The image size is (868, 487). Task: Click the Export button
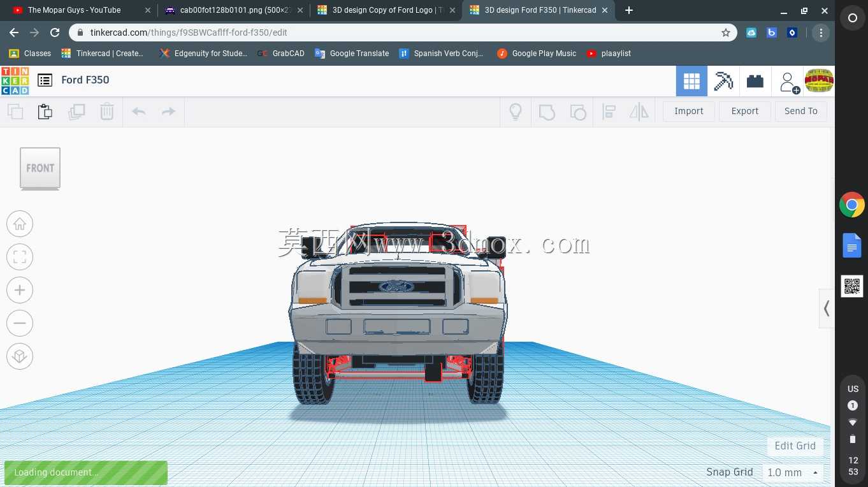click(x=745, y=111)
